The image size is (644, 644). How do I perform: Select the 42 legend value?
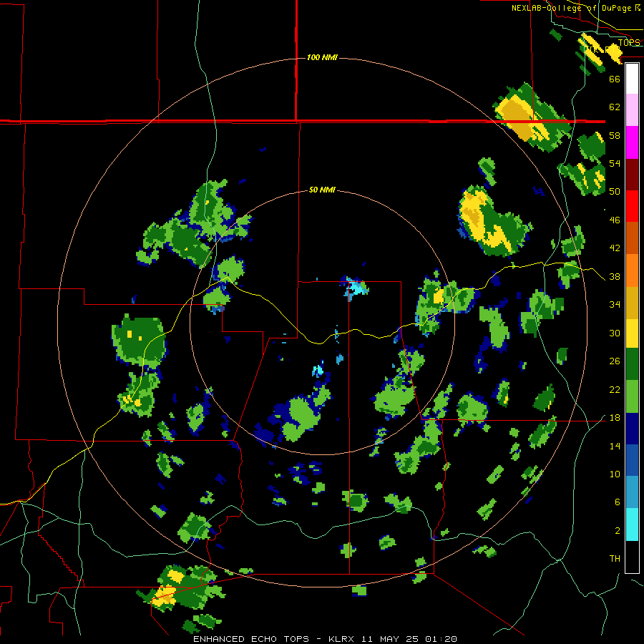coord(615,248)
